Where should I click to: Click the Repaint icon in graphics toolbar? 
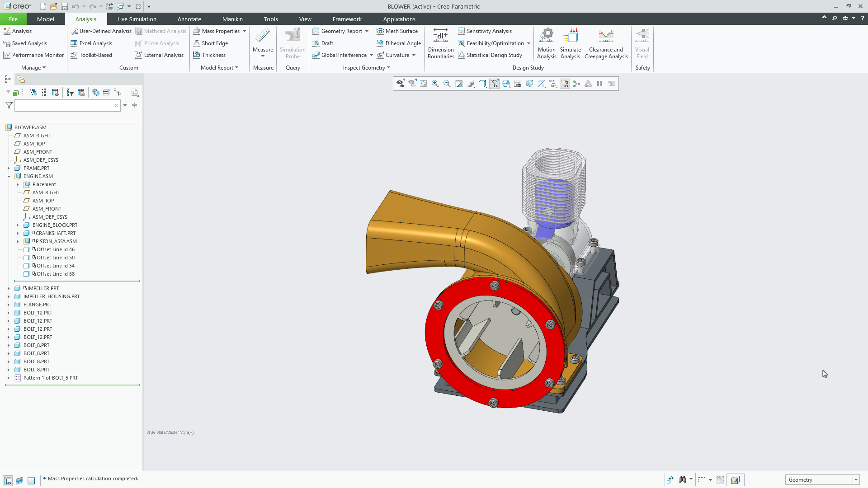459,84
